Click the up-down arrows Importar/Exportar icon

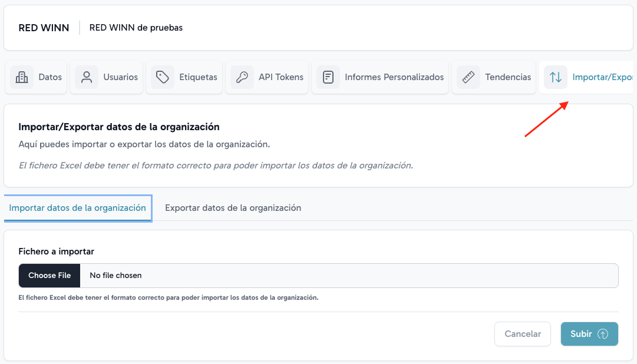tap(556, 77)
